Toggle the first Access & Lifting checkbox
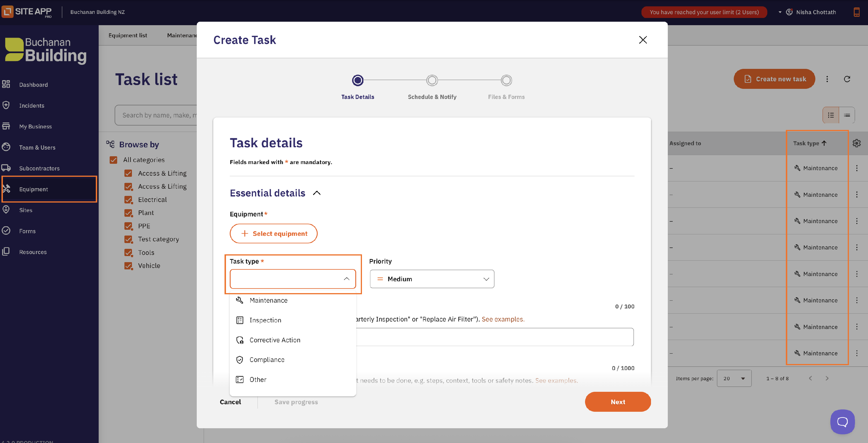 click(128, 173)
